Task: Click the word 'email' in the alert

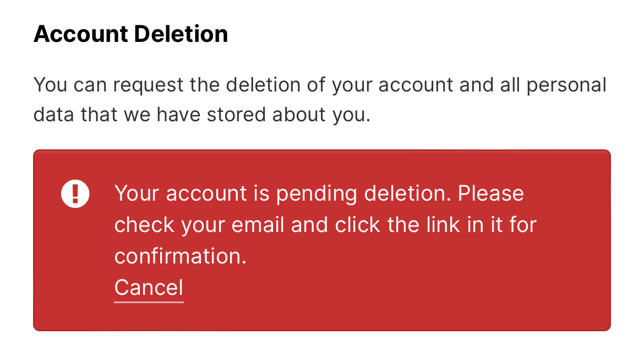Action: pos(258,225)
